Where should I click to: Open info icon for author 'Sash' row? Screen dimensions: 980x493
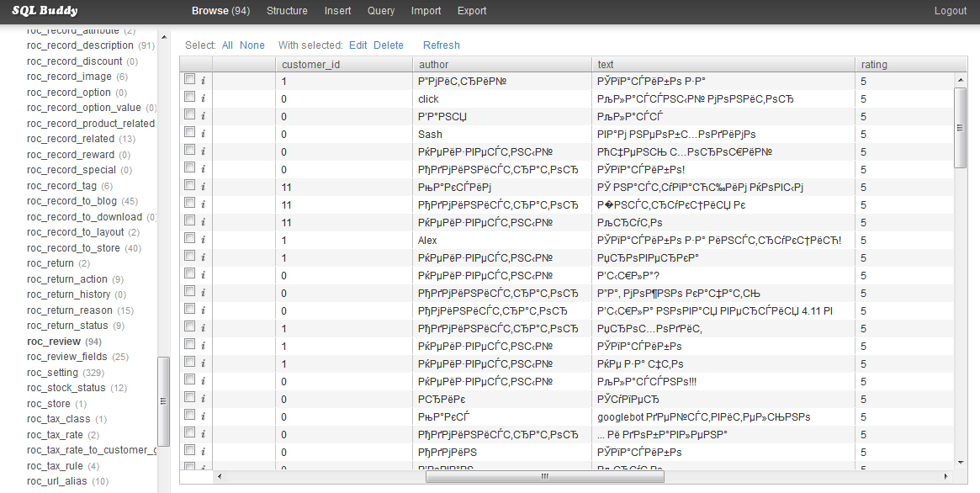pyautogui.click(x=203, y=134)
